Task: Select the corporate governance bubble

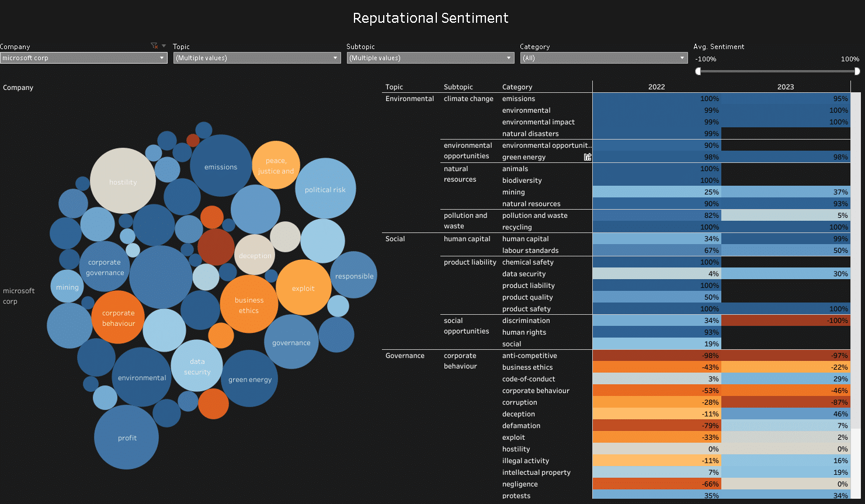Action: click(105, 266)
